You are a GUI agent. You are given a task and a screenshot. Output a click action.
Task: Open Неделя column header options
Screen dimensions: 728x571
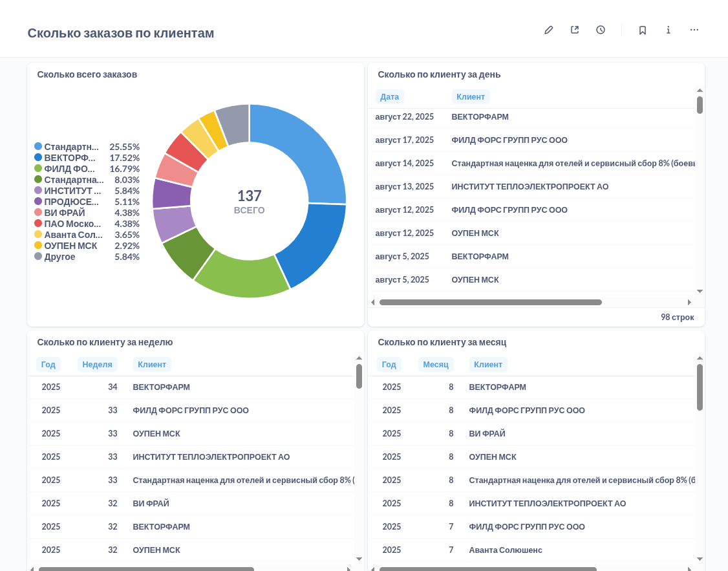(x=97, y=365)
